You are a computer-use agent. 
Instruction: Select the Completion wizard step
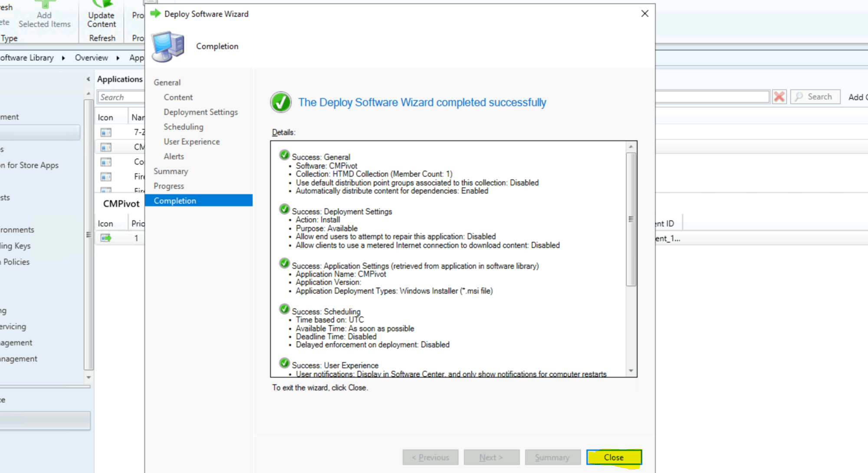click(x=175, y=200)
